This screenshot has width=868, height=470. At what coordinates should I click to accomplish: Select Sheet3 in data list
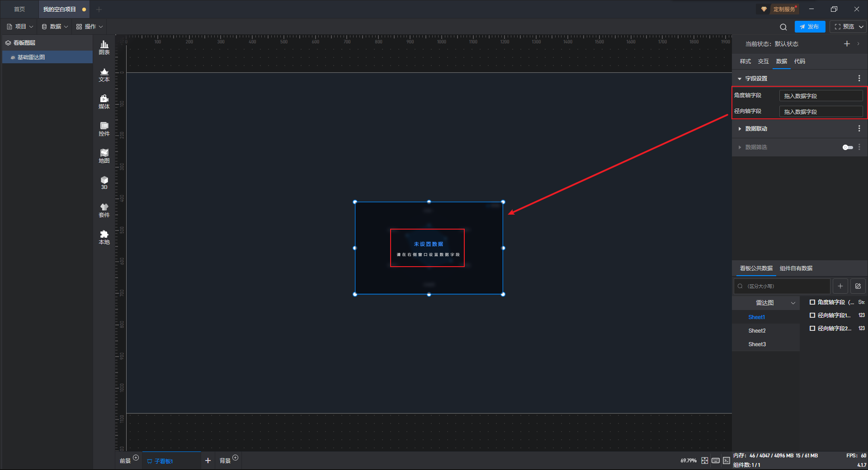point(766,344)
